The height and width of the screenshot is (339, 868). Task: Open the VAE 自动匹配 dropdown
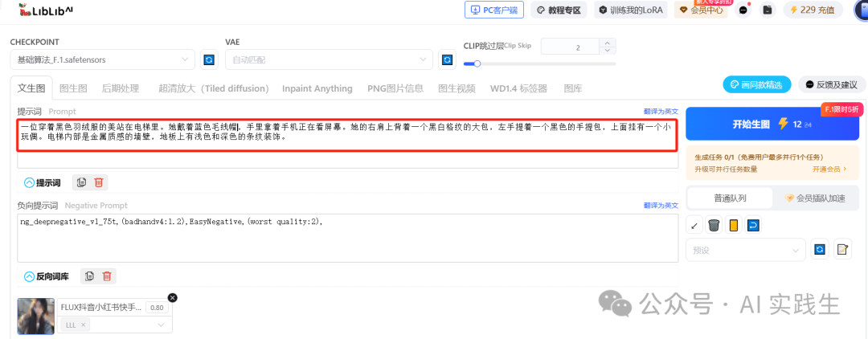tap(329, 59)
